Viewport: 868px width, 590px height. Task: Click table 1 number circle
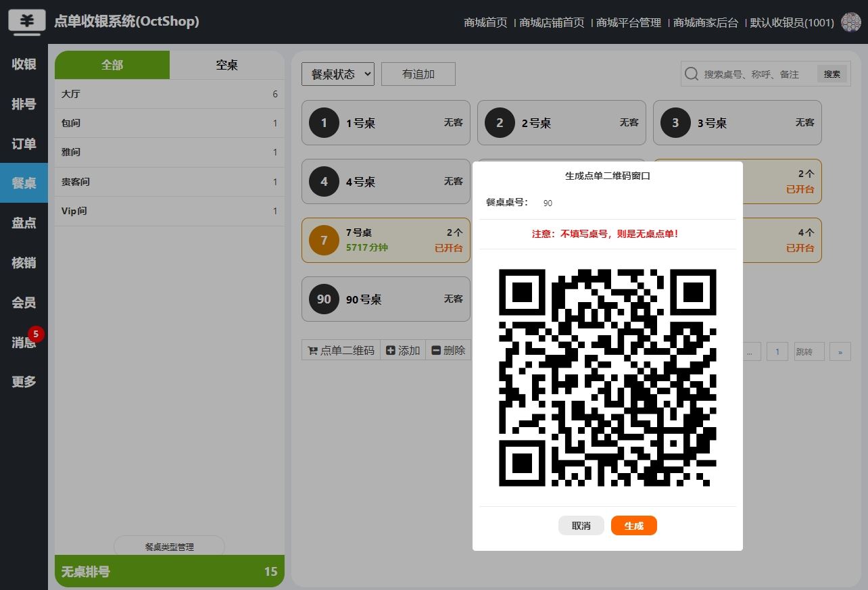click(x=324, y=123)
